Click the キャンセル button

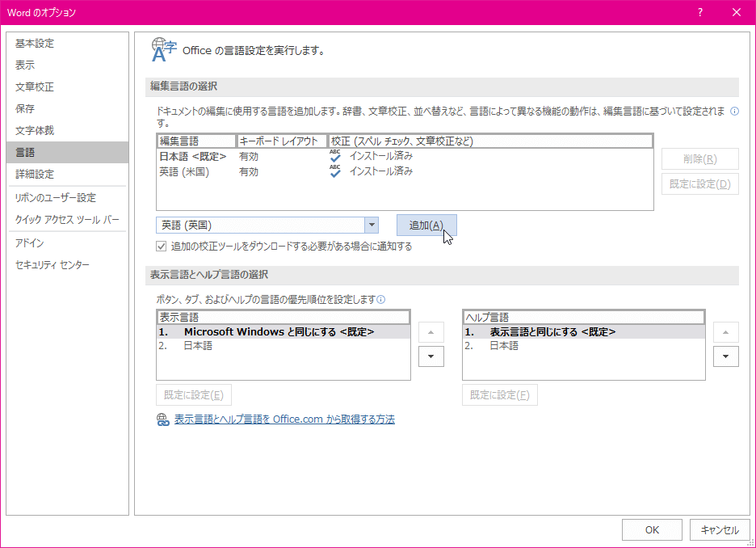tap(720, 529)
